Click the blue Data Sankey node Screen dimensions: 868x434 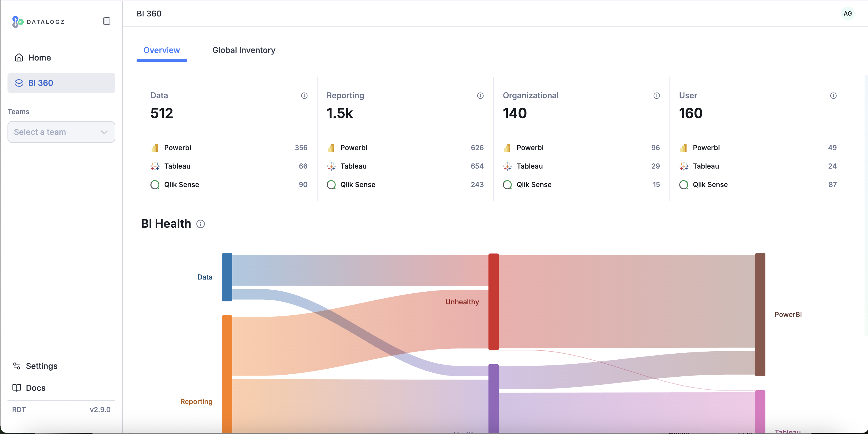tap(227, 277)
